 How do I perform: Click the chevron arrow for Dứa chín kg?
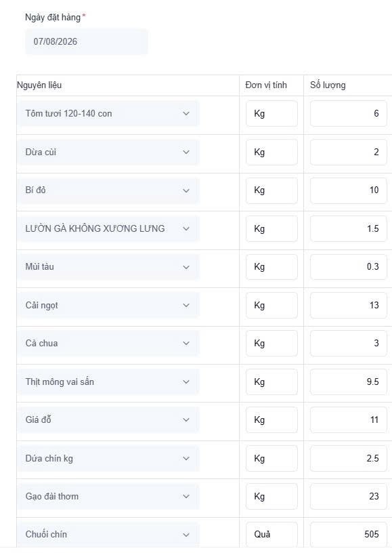tap(186, 458)
